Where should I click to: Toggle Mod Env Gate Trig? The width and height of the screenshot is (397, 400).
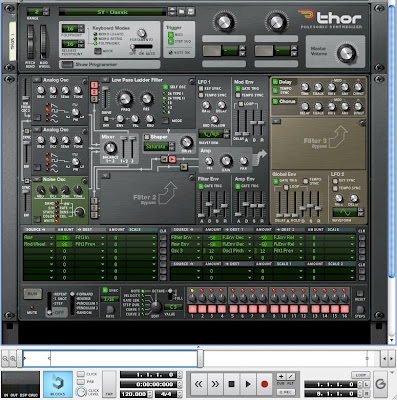point(238,89)
